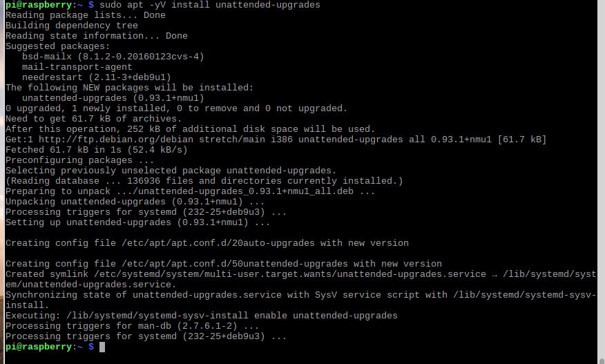The image size is (605, 364).
Task: Click the typed 'sudo apt -yV install' command
Action: (x=154, y=5)
